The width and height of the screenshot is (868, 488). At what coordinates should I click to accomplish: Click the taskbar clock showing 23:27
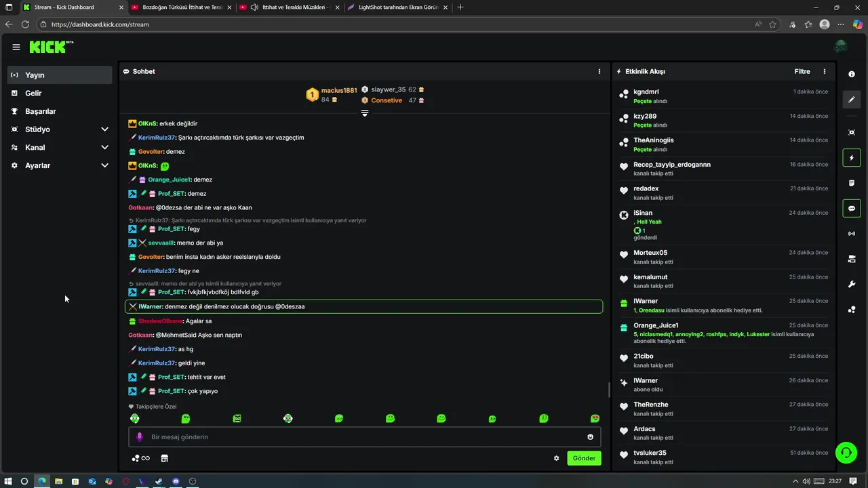click(x=835, y=481)
